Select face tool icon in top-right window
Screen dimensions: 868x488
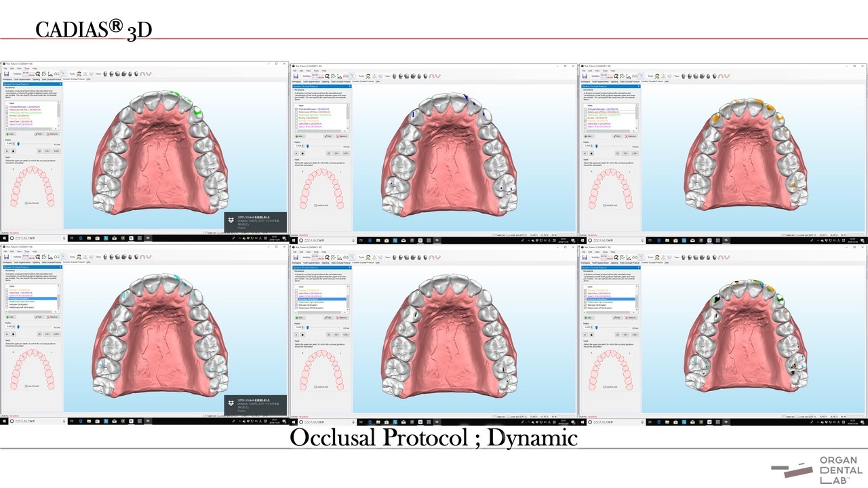coord(657,76)
